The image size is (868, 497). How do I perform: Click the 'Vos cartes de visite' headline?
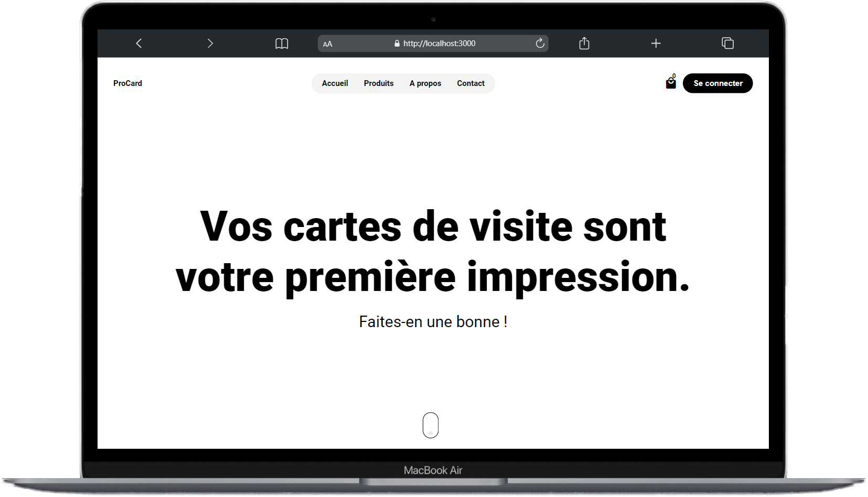tap(433, 252)
